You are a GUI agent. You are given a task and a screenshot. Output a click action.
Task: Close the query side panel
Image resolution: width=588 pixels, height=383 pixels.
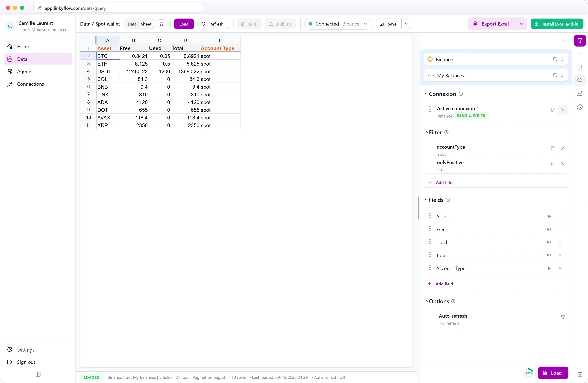pyautogui.click(x=563, y=41)
